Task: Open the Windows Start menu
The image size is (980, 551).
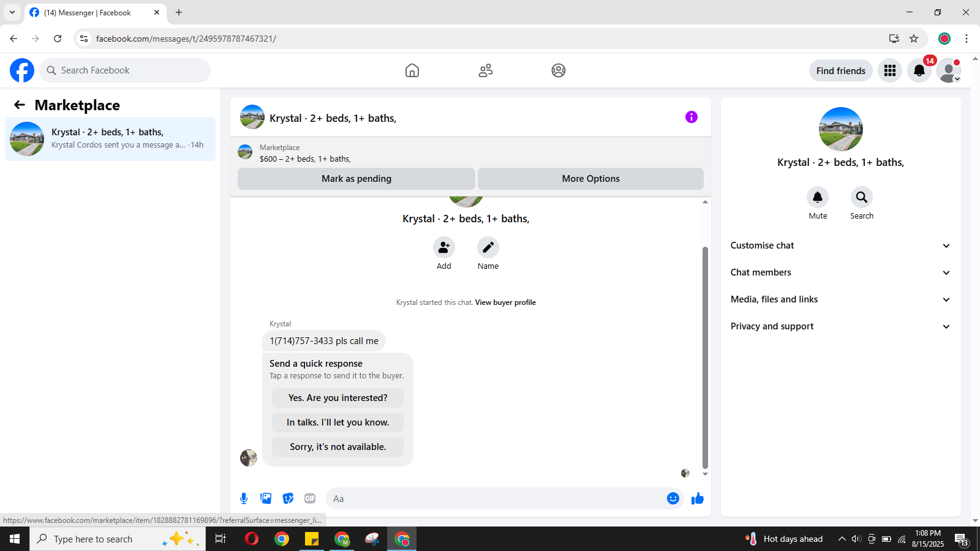Action: (15, 539)
